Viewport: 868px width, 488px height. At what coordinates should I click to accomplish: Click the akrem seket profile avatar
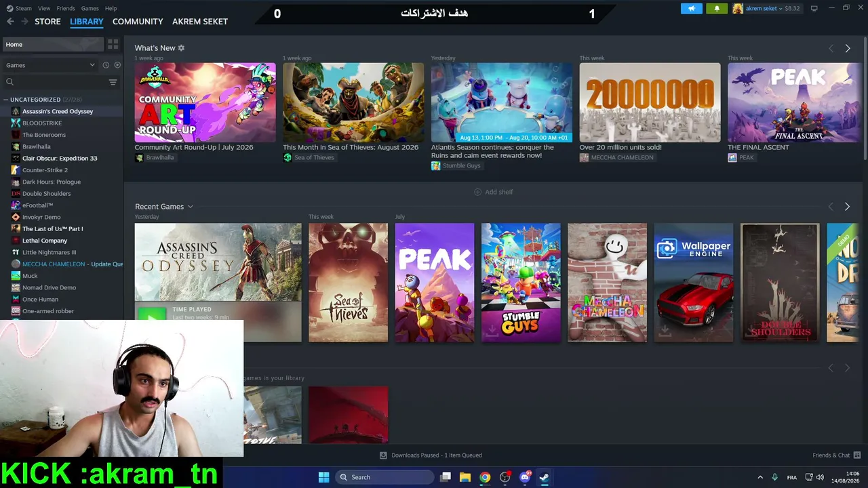[x=738, y=8]
